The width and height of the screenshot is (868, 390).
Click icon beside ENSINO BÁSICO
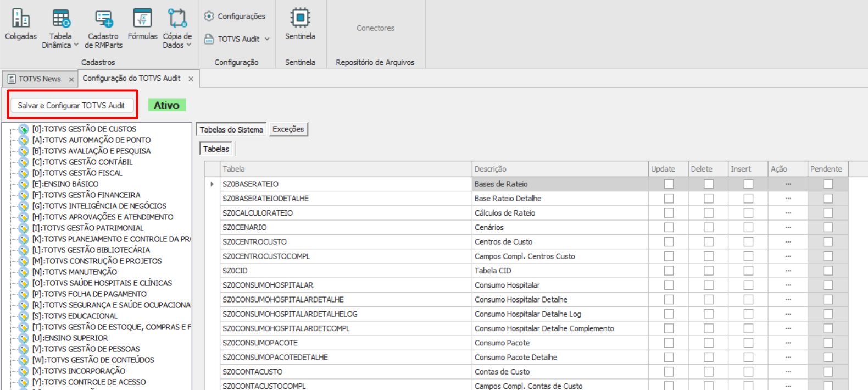pos(24,184)
